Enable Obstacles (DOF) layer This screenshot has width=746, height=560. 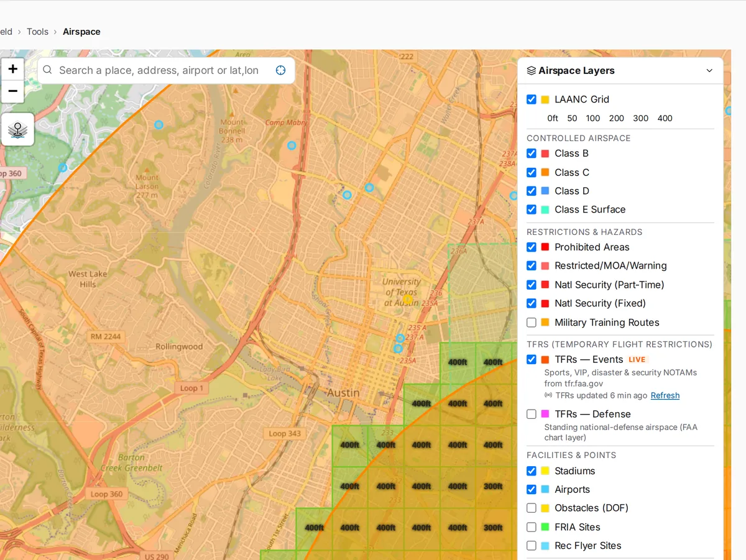click(532, 508)
